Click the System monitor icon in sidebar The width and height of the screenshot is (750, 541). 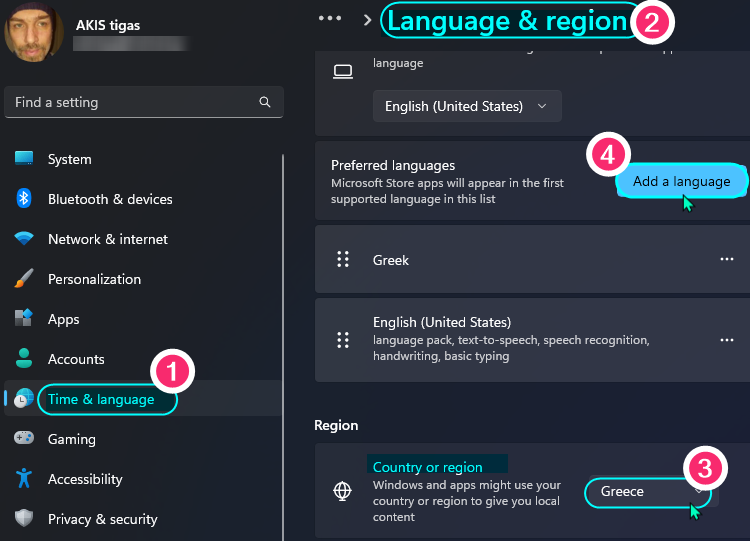(x=24, y=159)
